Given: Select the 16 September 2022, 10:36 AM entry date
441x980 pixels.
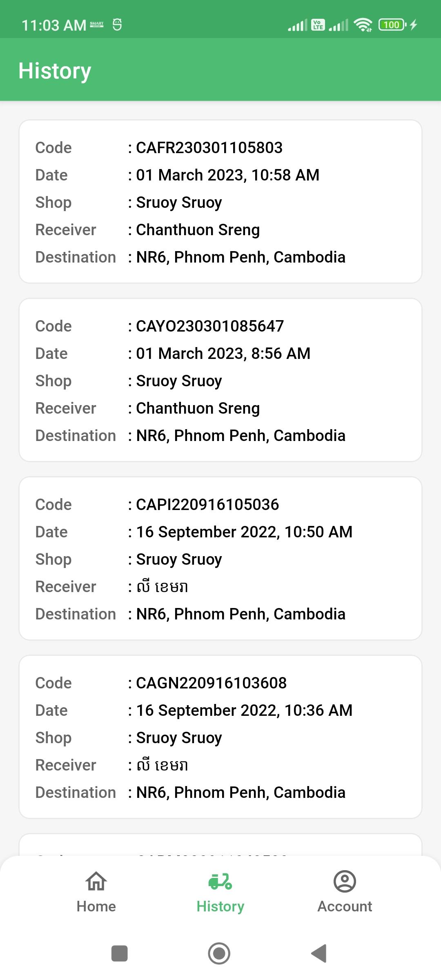Looking at the screenshot, I should click(x=244, y=710).
